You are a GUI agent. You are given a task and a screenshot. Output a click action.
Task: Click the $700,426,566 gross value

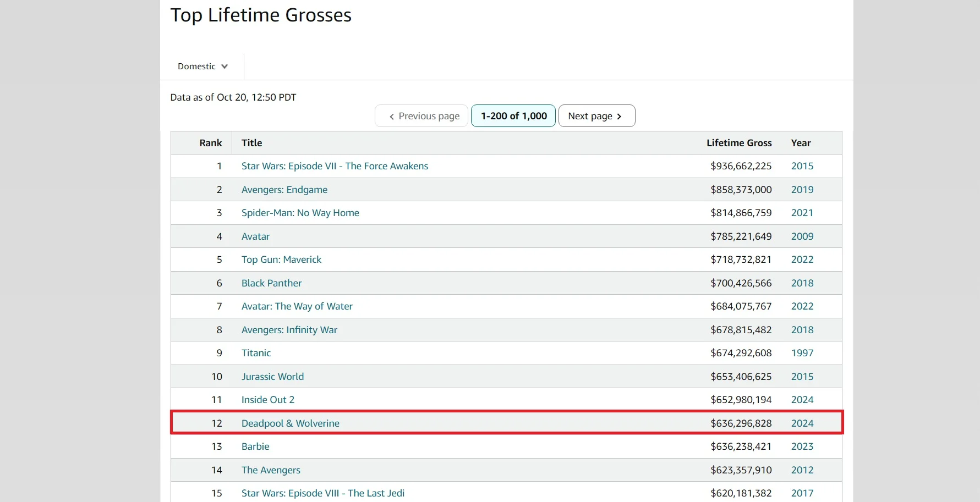[x=741, y=283]
